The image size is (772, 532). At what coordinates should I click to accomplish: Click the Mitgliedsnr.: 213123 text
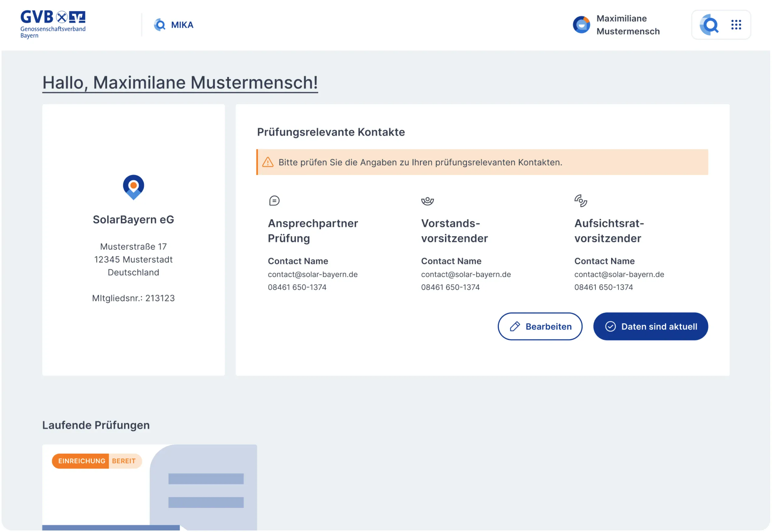click(134, 298)
